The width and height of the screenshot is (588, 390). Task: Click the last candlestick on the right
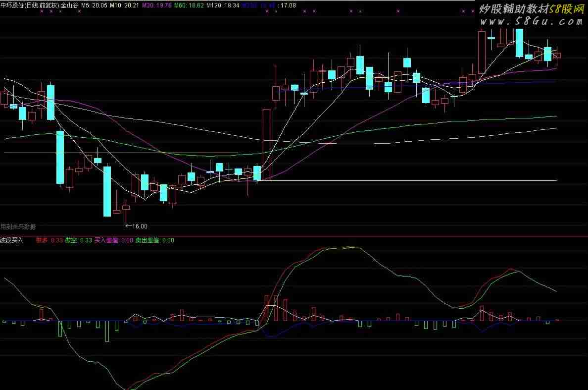(557, 56)
